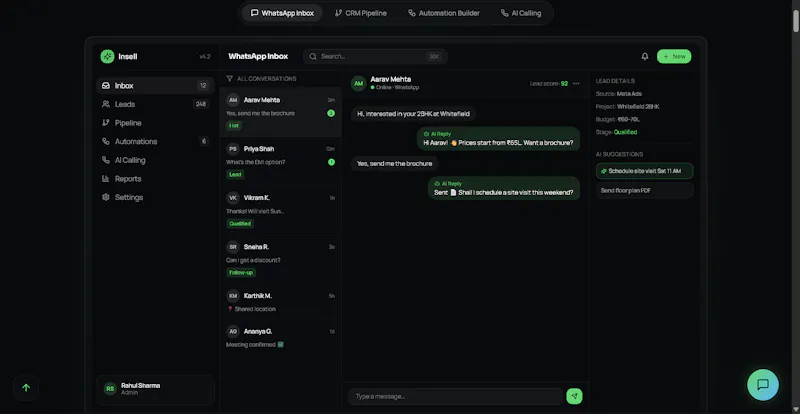Click the Search input field

(375, 57)
